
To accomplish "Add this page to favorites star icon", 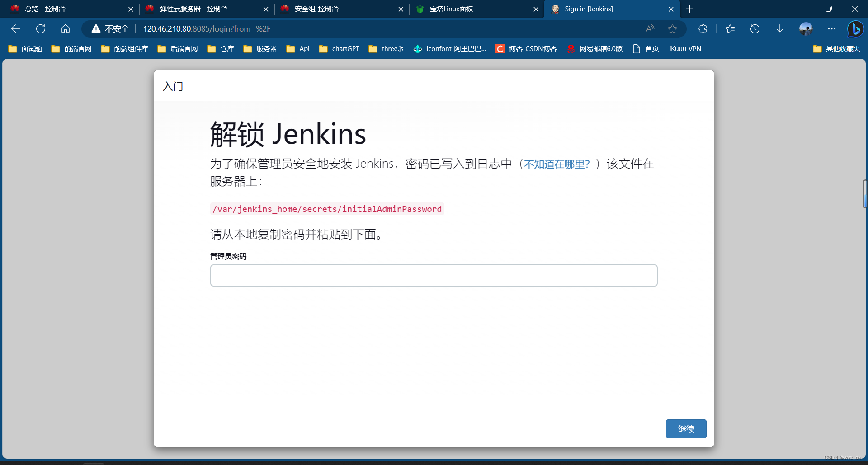I will pyautogui.click(x=673, y=29).
